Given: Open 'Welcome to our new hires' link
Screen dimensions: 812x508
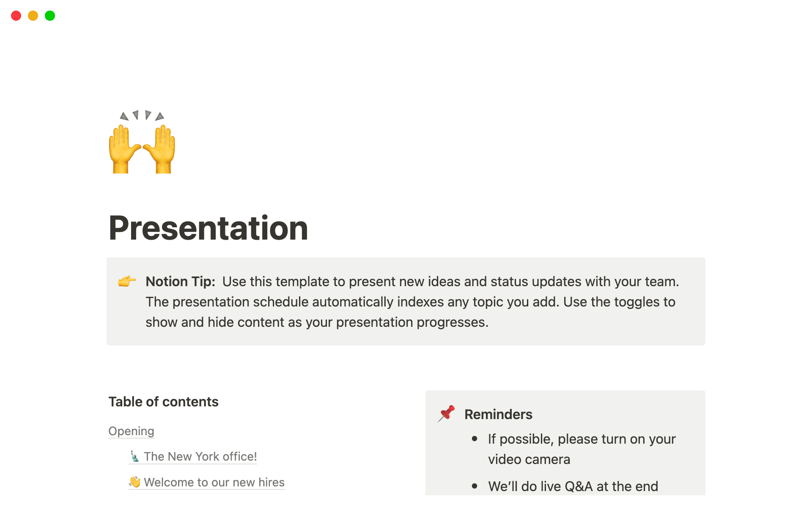Looking at the screenshot, I should (214, 482).
